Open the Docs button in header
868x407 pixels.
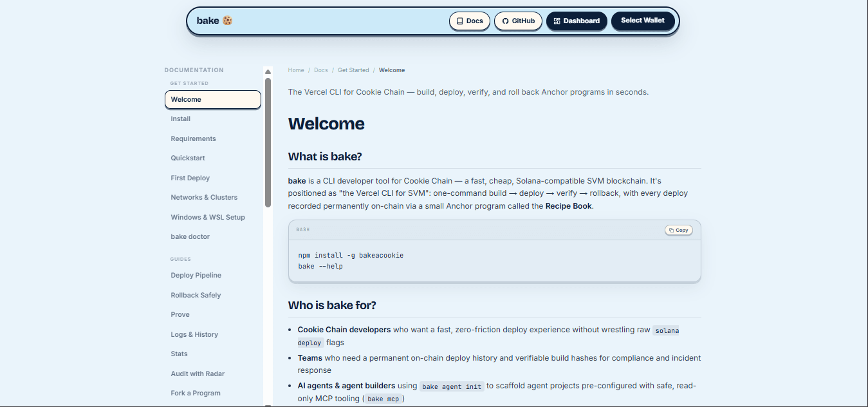click(470, 21)
